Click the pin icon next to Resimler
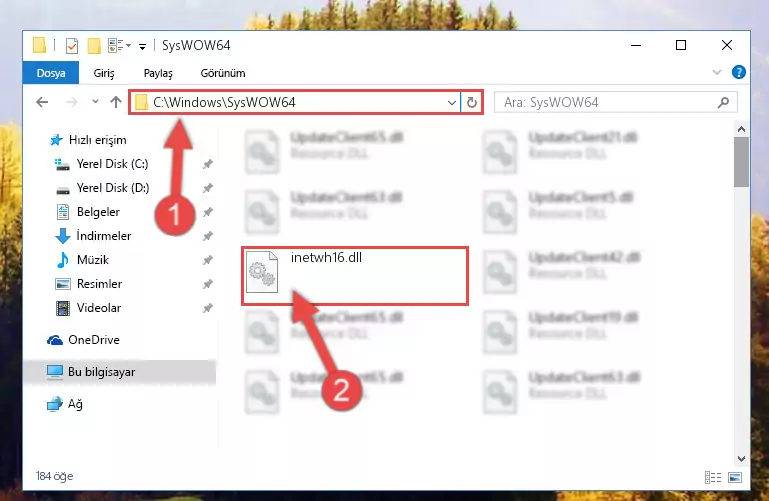 (208, 284)
